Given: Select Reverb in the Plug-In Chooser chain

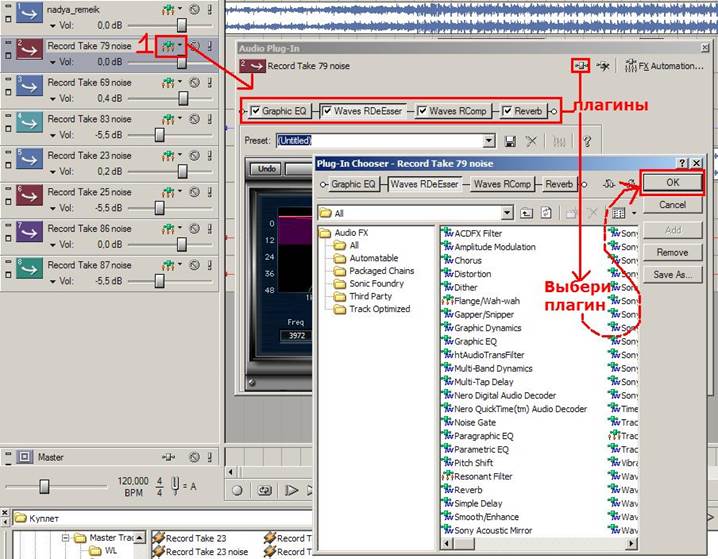Looking at the screenshot, I should [559, 184].
